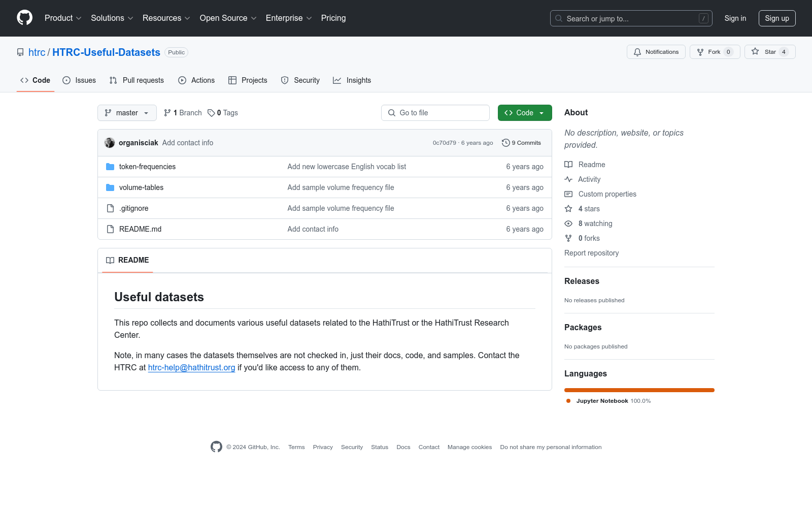Click the book icon in README tab
The image size is (812, 508).
(x=110, y=260)
